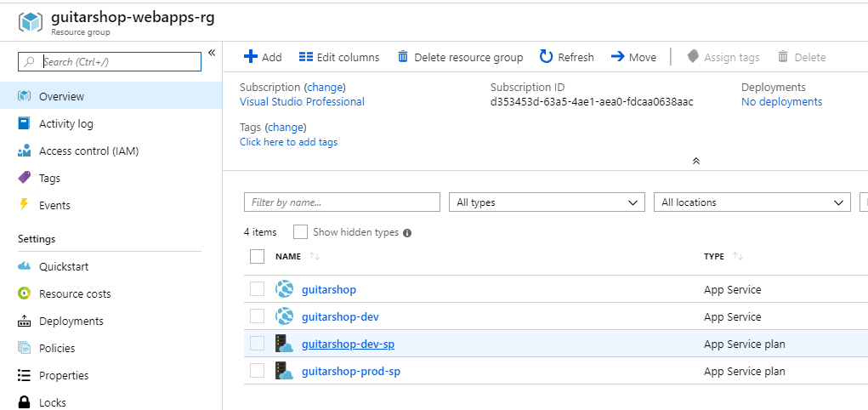Sort by TYPE column arrows
This screenshot has height=410, width=868.
737,257
